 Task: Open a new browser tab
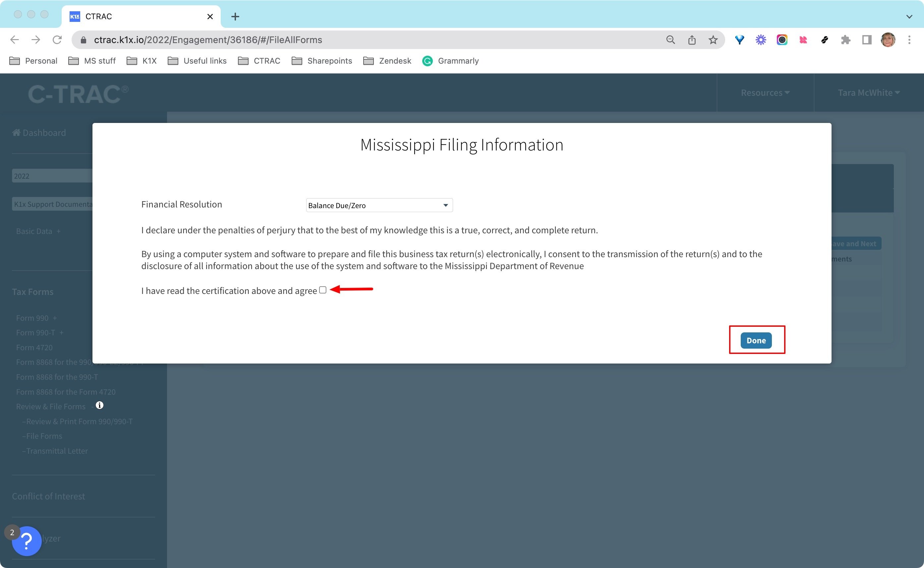click(235, 17)
